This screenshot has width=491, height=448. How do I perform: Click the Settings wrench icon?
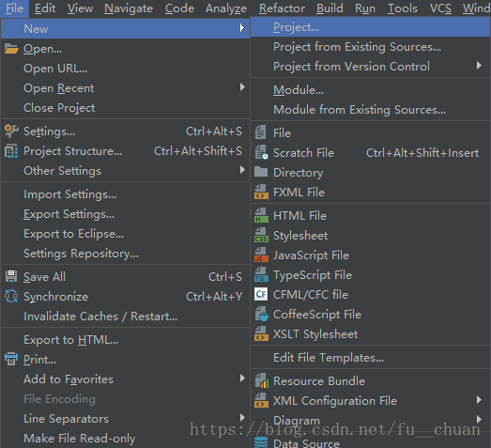[11, 131]
